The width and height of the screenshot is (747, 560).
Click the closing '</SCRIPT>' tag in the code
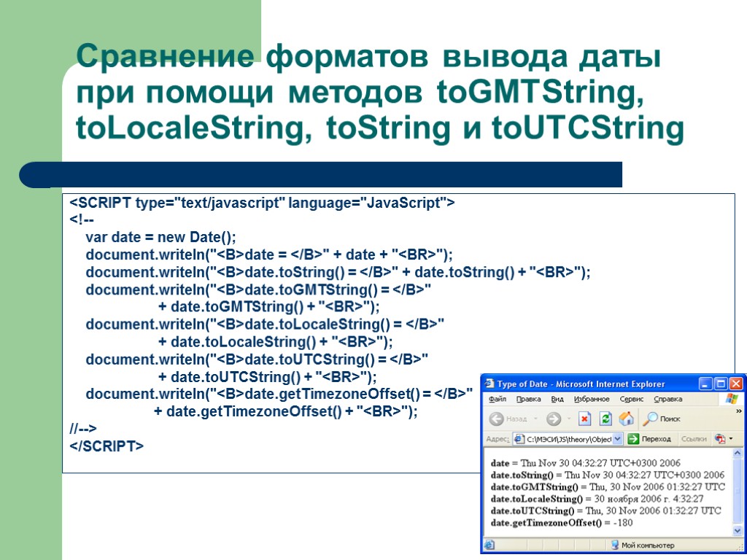(107, 446)
